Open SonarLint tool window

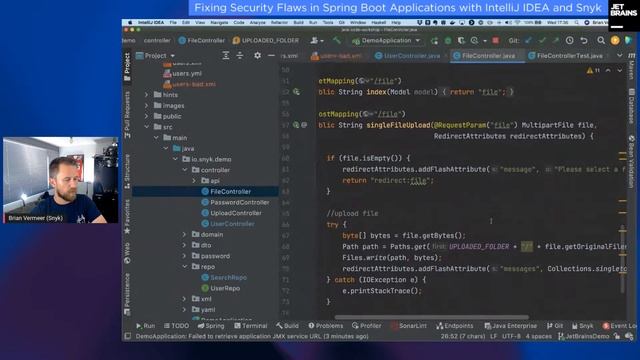(409, 326)
